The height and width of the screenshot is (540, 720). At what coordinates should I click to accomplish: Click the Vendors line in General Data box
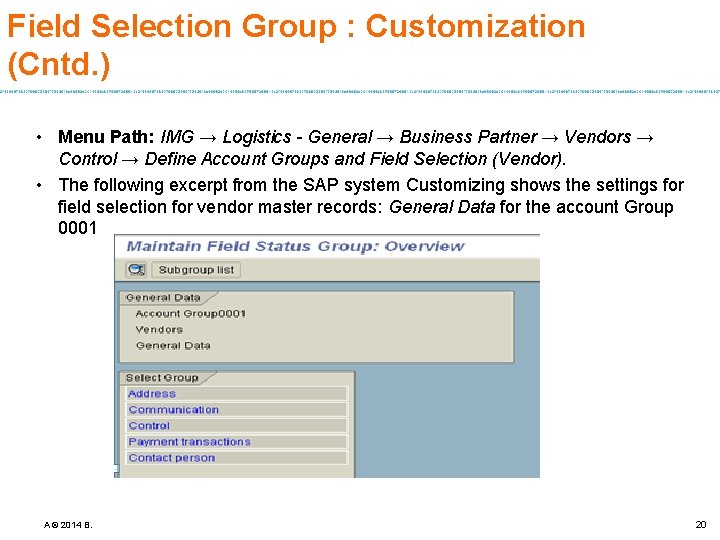159,330
